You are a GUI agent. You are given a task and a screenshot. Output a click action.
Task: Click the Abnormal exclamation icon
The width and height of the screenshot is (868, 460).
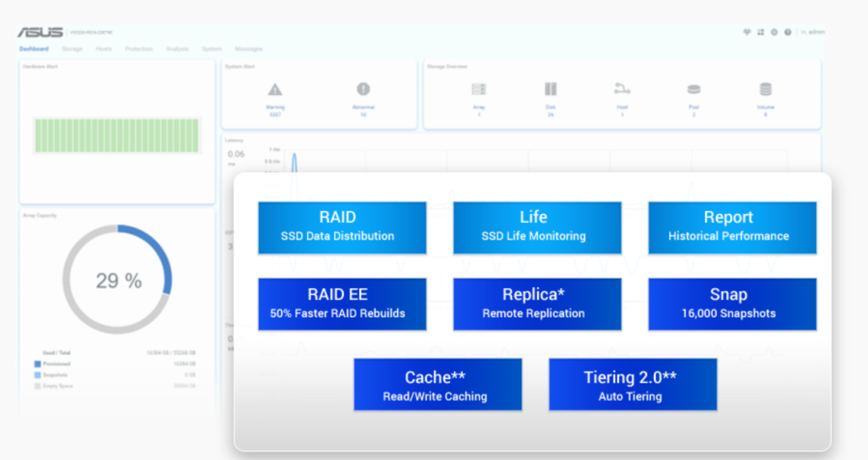tap(363, 89)
